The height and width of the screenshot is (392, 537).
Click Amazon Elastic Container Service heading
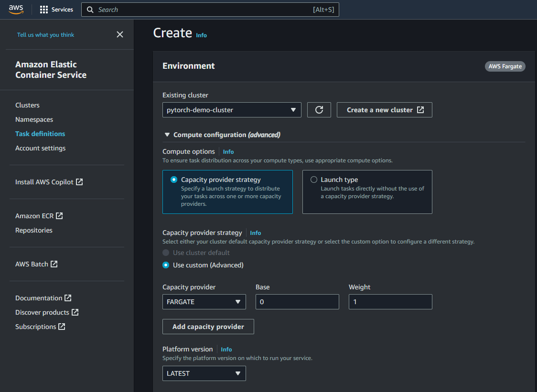click(51, 70)
